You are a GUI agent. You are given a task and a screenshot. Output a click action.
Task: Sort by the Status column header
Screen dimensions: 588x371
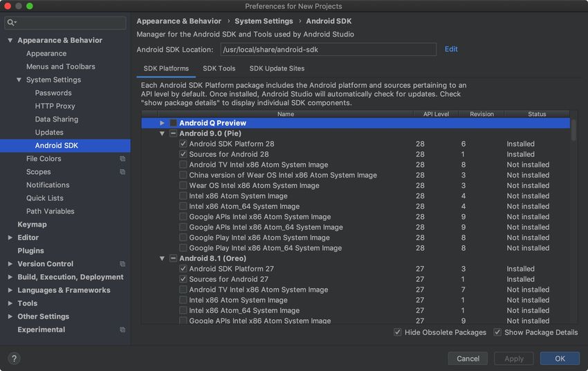(x=537, y=114)
